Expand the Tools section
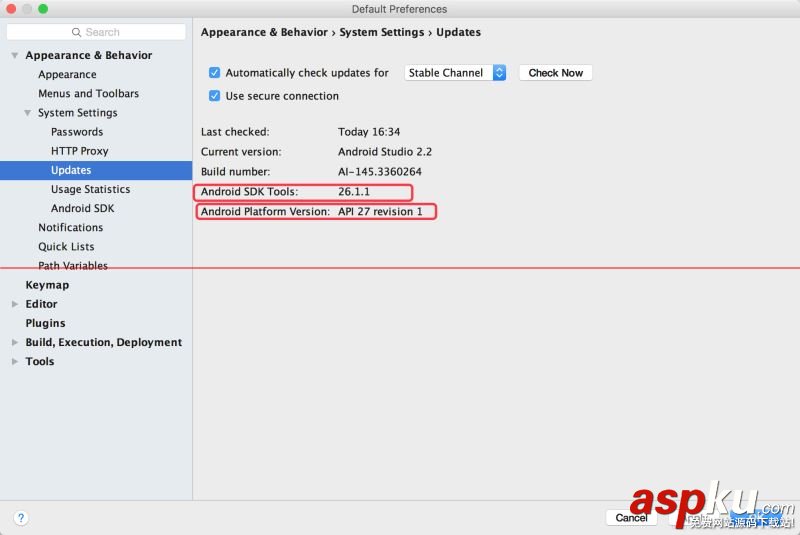800x535 pixels. [15, 362]
